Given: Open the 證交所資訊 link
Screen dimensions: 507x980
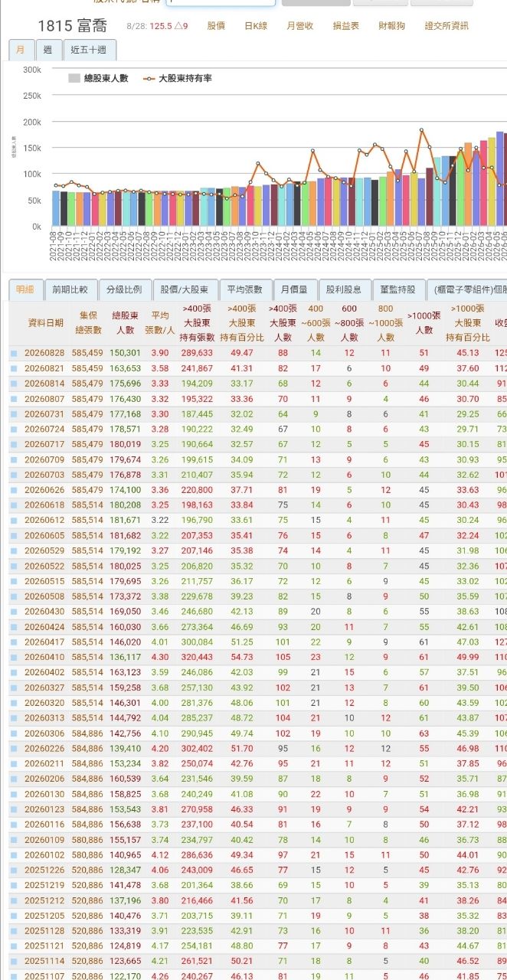Looking at the screenshot, I should (446, 26).
